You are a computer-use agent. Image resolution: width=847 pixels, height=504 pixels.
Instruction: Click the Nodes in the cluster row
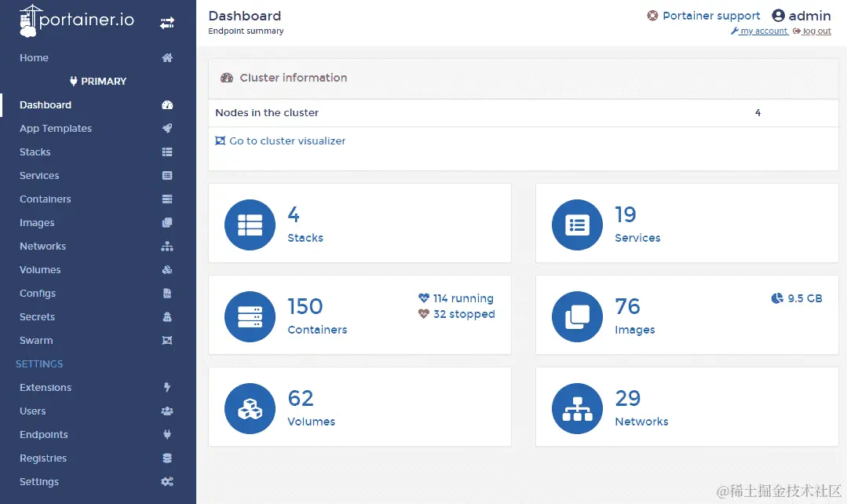524,113
